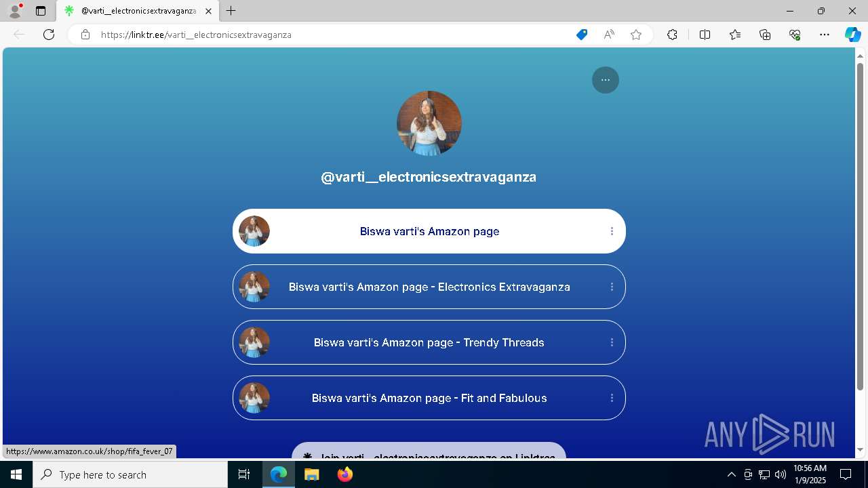Open Collections panel

(x=765, y=35)
